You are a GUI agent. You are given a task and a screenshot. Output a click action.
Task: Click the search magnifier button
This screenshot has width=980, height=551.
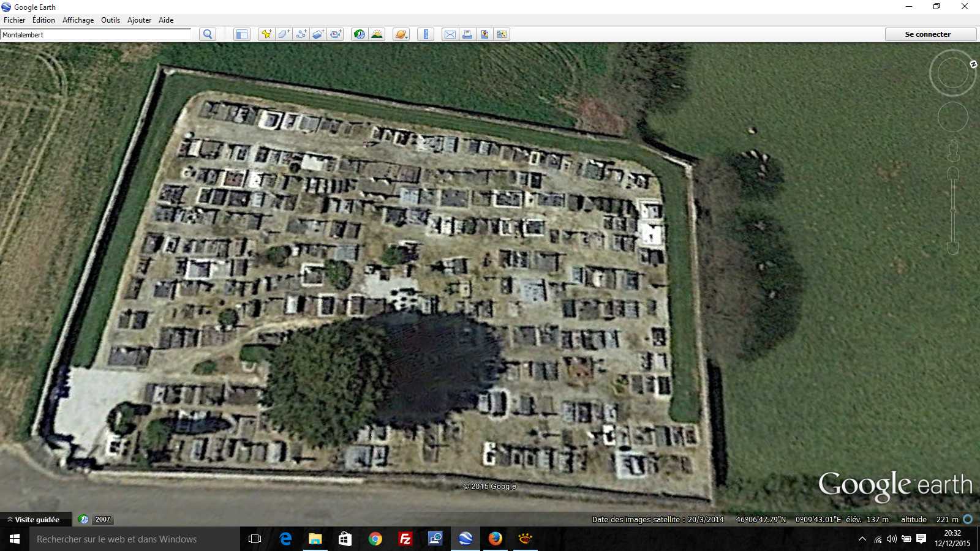click(208, 34)
